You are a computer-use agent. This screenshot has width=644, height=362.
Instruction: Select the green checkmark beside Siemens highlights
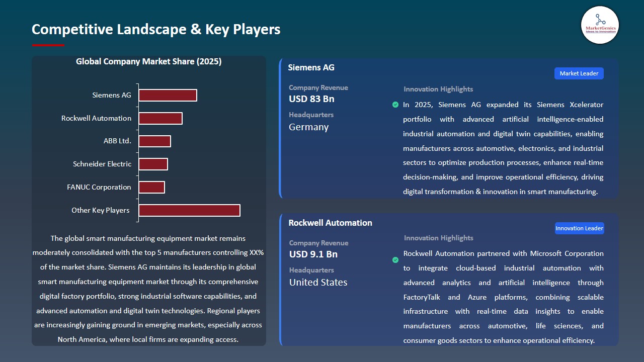click(395, 105)
